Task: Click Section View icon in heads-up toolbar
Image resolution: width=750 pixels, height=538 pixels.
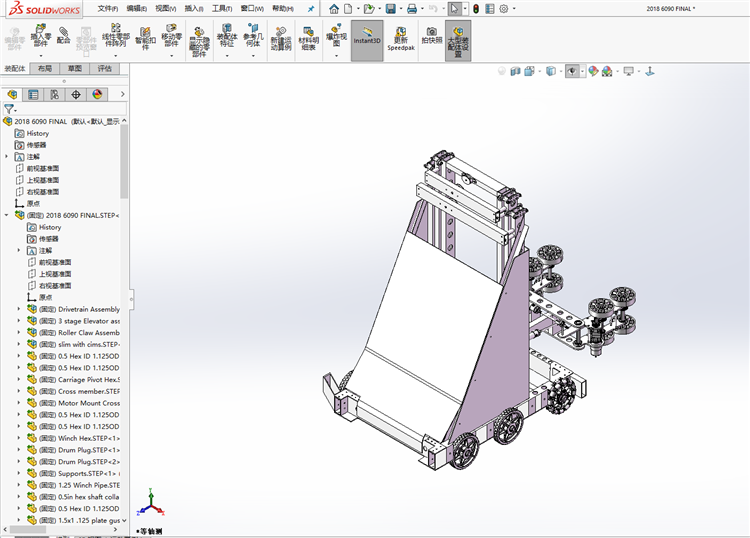Action: click(515, 72)
